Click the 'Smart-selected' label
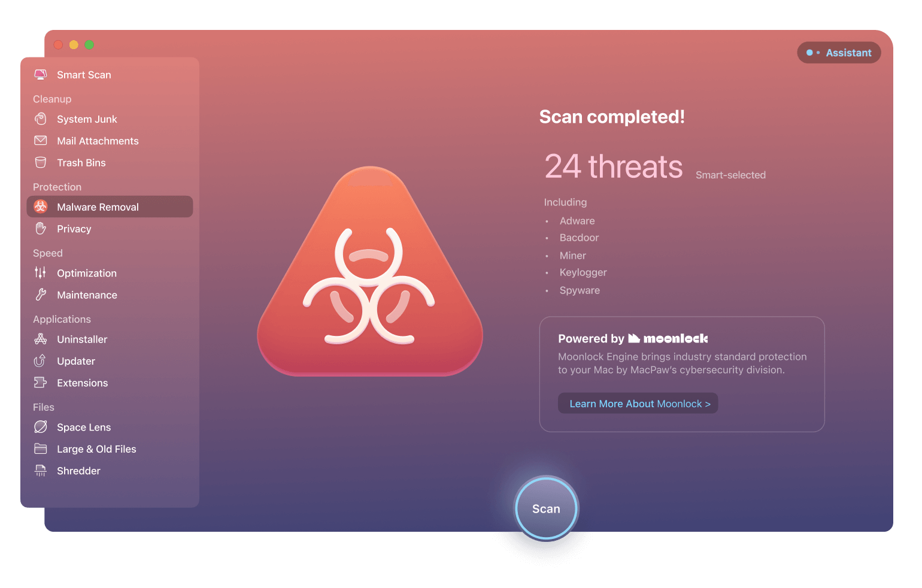Image resolution: width=922 pixels, height=588 pixels. click(x=730, y=175)
